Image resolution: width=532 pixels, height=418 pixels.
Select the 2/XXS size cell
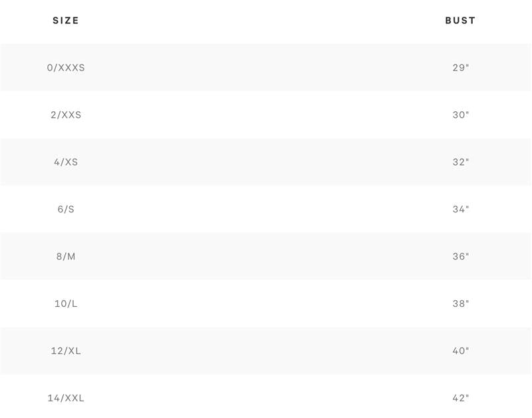pos(66,115)
